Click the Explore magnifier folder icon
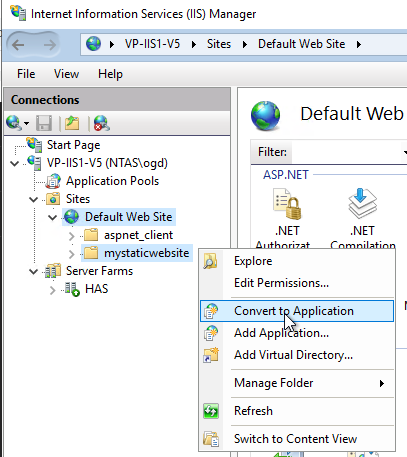 [211, 261]
